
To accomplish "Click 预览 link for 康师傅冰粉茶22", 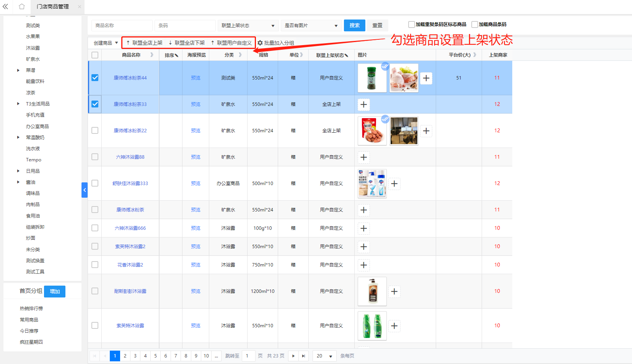I will coord(195,131).
